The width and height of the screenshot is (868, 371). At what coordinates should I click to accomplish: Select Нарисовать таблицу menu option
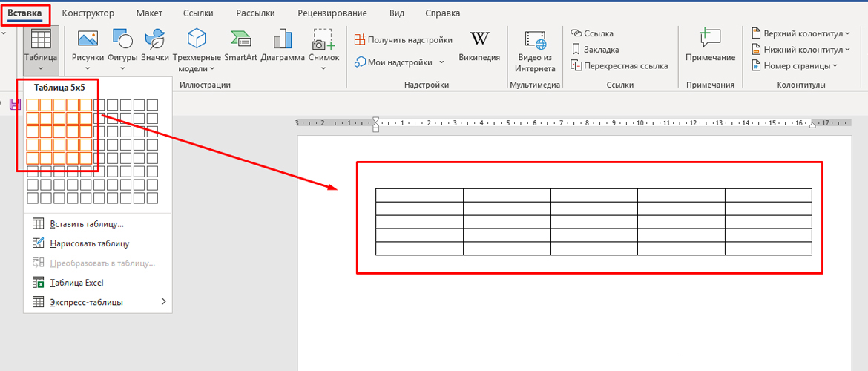point(89,243)
